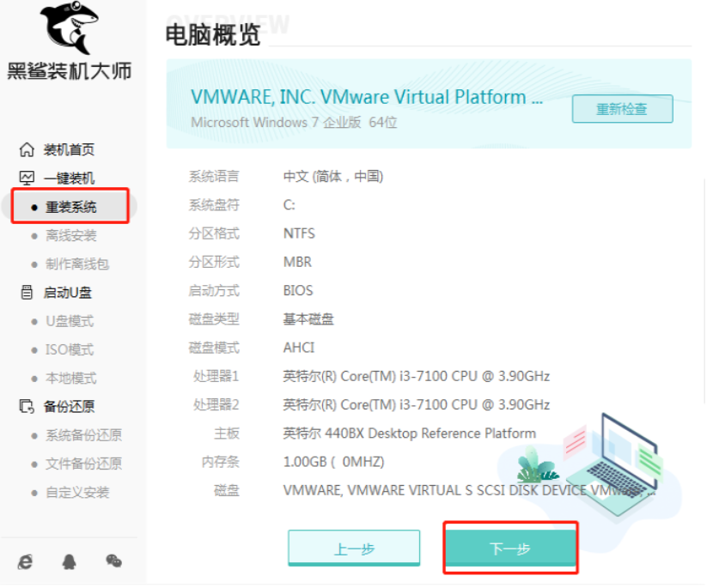Click the 启动方式 label
This screenshot has width=713, height=588.
click(x=214, y=291)
